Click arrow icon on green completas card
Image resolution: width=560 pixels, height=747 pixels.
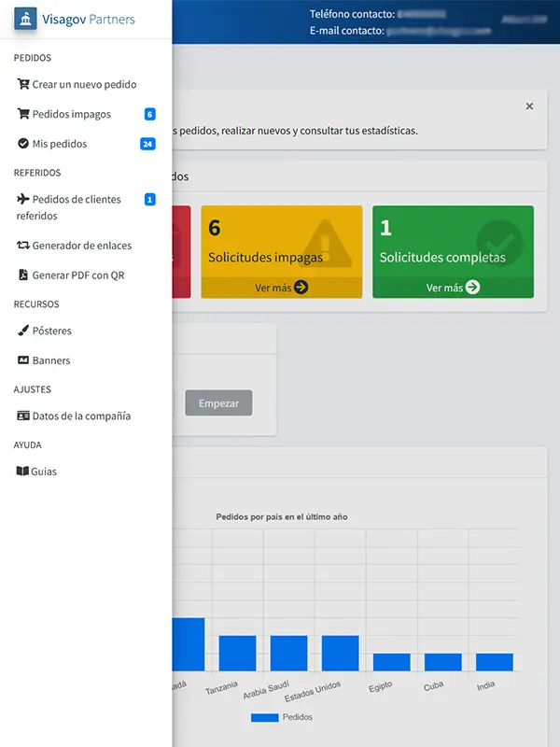point(472,288)
